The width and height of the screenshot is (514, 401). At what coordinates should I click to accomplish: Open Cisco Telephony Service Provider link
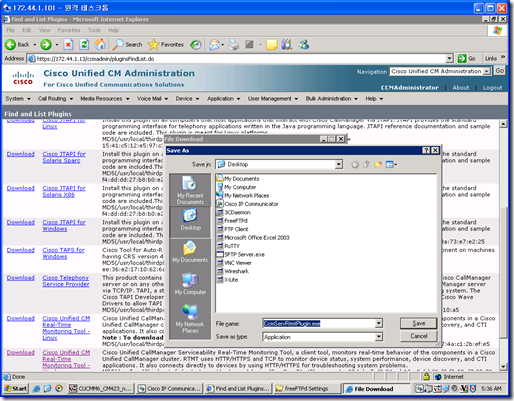point(66,281)
